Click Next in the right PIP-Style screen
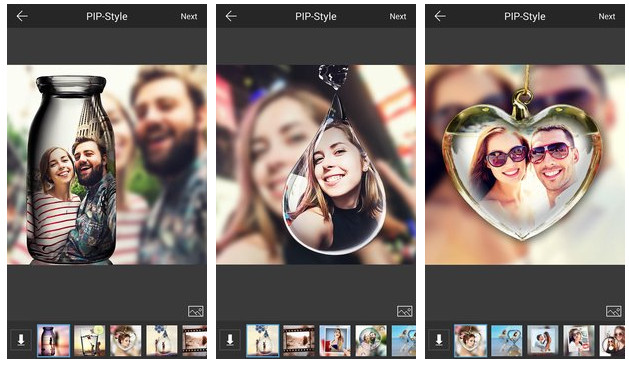The width and height of the screenshot is (629, 365). click(607, 16)
